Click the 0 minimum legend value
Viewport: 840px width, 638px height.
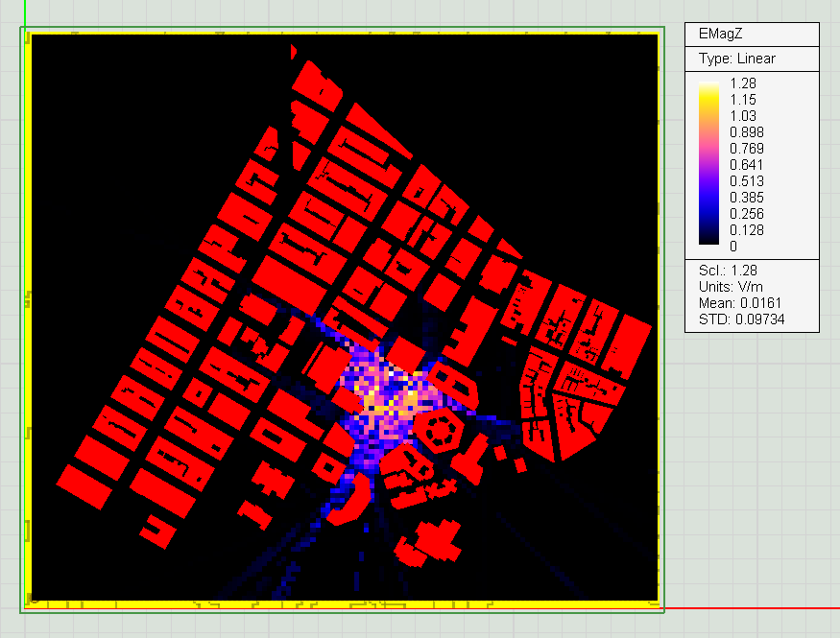point(733,247)
